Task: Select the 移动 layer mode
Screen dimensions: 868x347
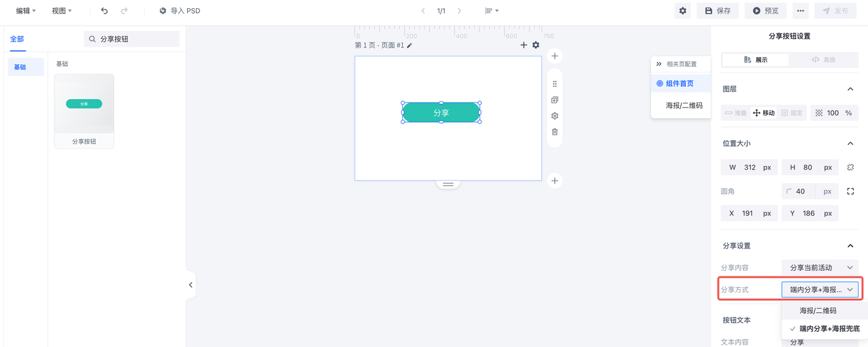Action: point(764,113)
